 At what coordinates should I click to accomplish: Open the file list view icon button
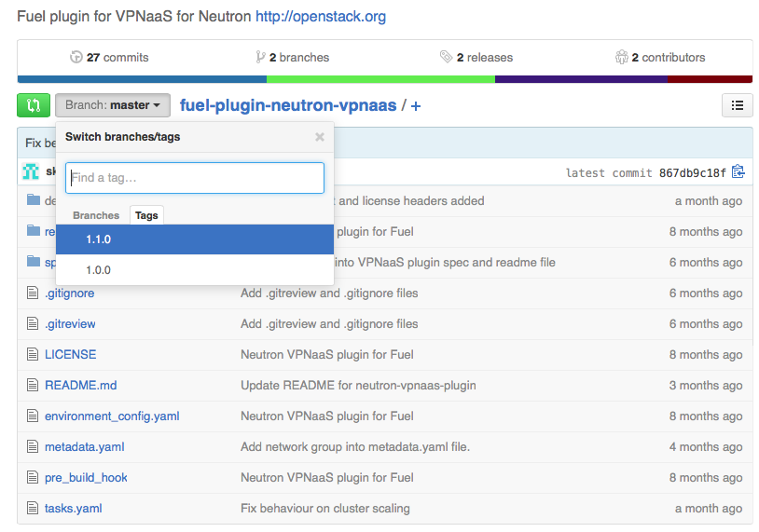click(737, 105)
